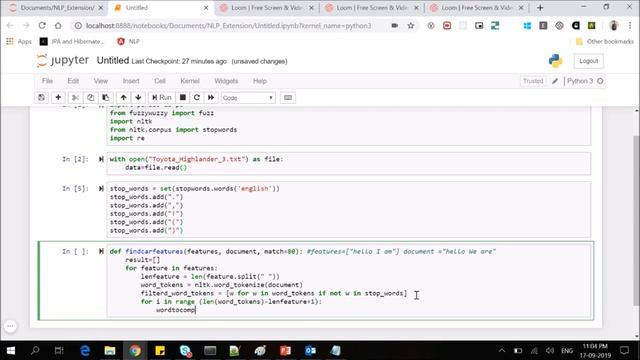Open the JPA and Hibernate bookmark
The height and width of the screenshot is (360, 640).
72,42
